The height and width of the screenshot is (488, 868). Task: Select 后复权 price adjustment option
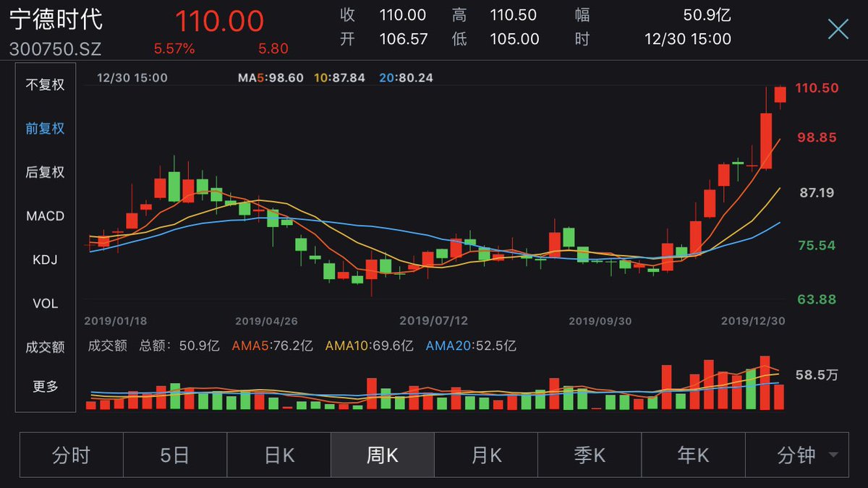(x=45, y=172)
